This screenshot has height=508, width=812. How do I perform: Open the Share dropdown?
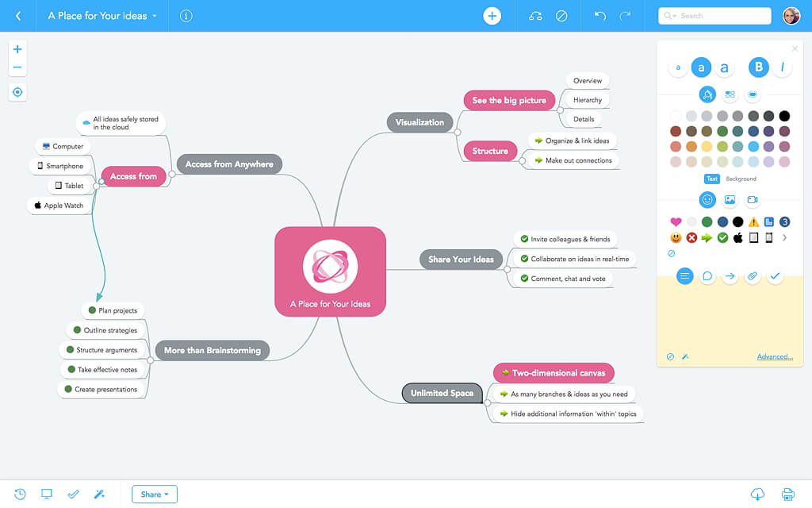(x=154, y=494)
